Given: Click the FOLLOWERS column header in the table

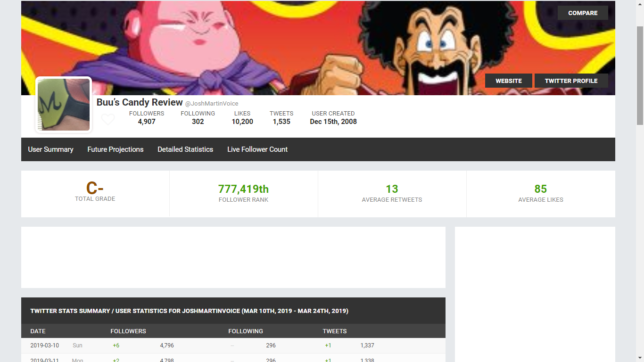Looking at the screenshot, I should 128,331.
